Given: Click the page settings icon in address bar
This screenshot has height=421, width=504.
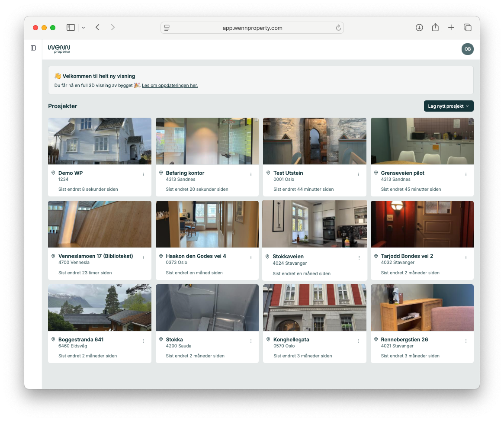Looking at the screenshot, I should pos(167,28).
